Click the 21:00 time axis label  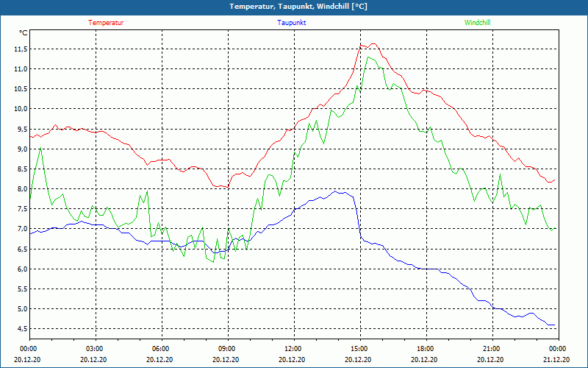pos(490,349)
